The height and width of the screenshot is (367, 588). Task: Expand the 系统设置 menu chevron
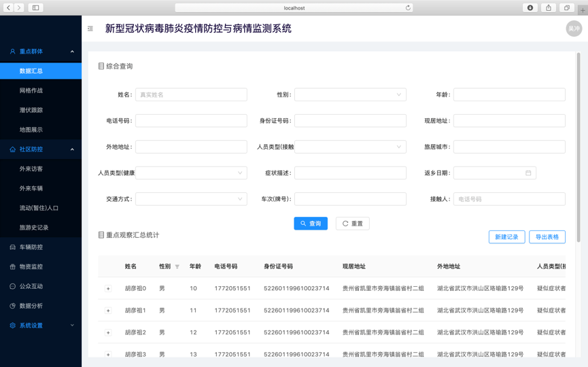(72, 326)
